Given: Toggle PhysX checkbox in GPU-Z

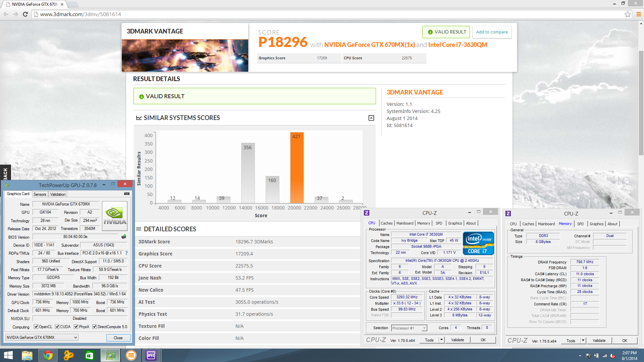Looking at the screenshot, I should pos(76,327).
